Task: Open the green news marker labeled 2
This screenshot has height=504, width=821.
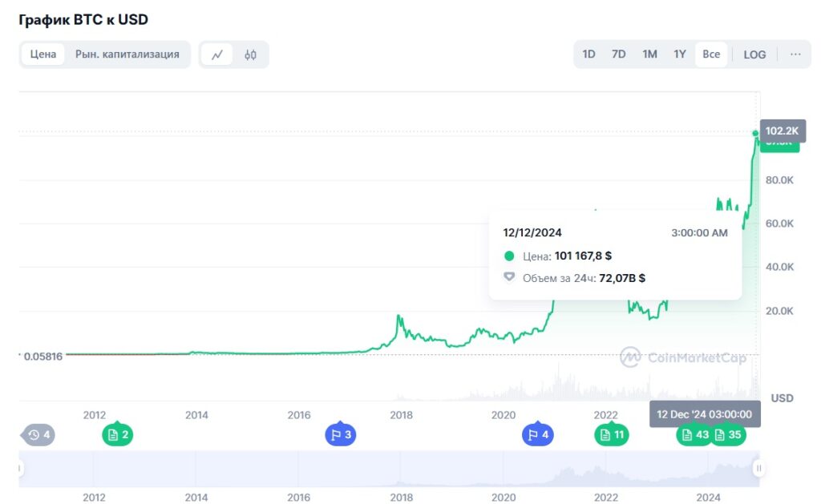Action: [117, 435]
